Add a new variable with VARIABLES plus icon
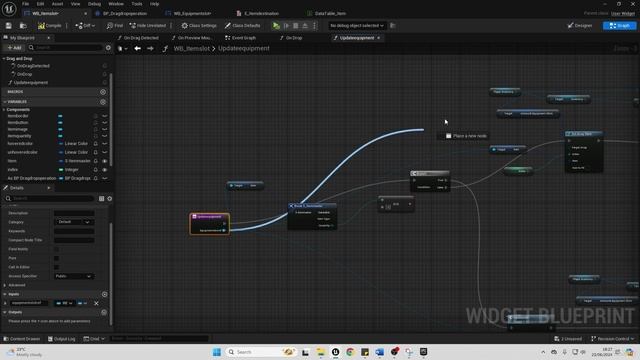 click(x=103, y=102)
